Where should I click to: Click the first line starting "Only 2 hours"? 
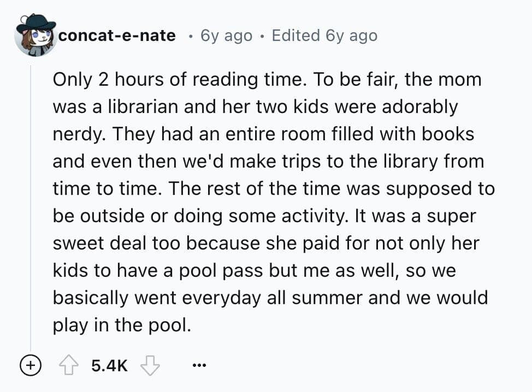(x=267, y=80)
